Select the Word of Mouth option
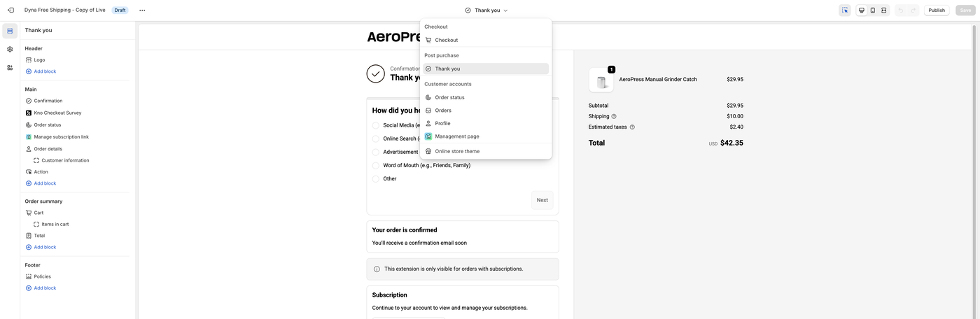 tap(376, 166)
